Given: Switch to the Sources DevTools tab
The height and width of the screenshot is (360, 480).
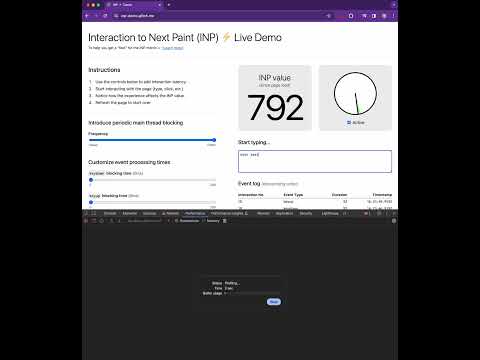Looking at the screenshot, I should point(149,213).
